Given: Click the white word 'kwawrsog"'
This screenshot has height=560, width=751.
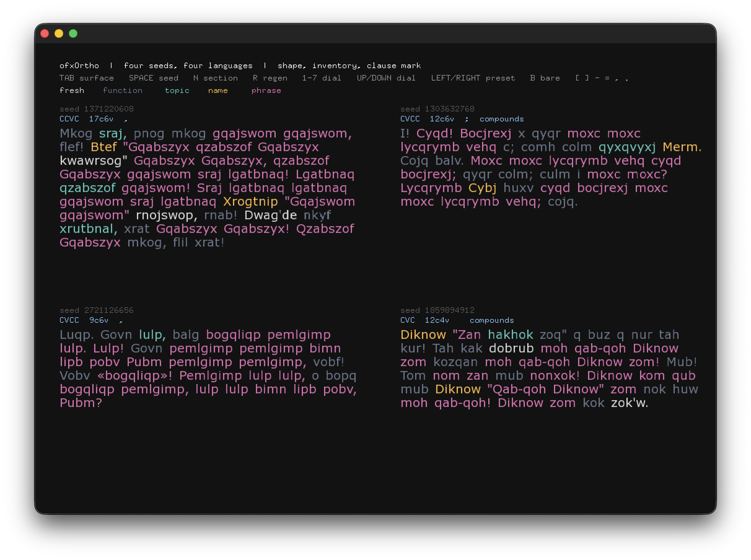Looking at the screenshot, I should tap(93, 161).
